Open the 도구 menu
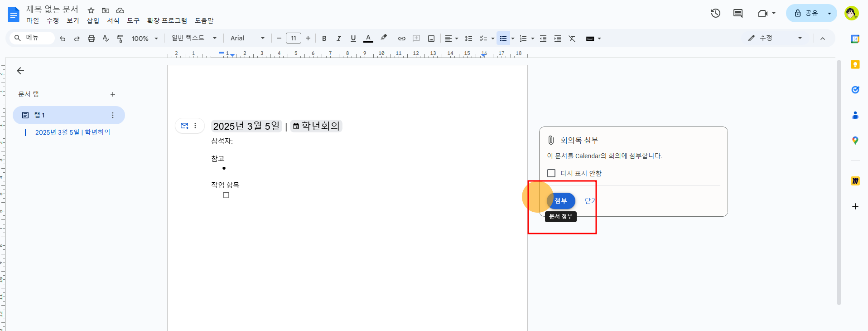The height and width of the screenshot is (331, 868). pyautogui.click(x=133, y=21)
